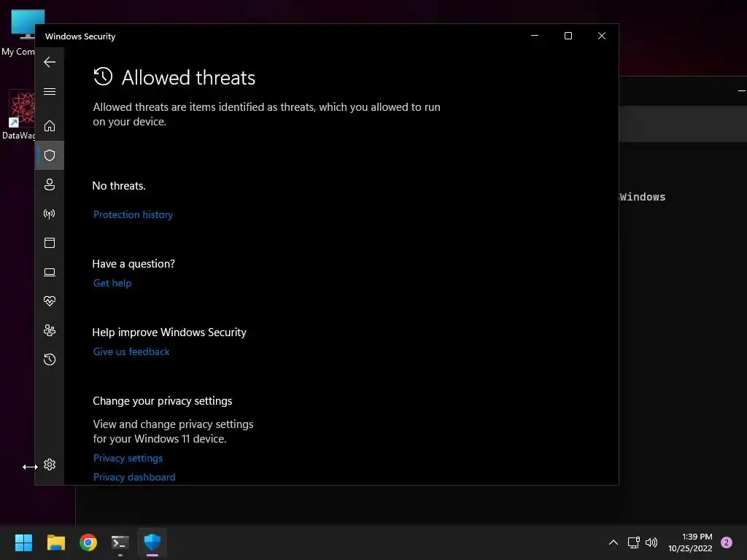This screenshot has width=747, height=560.
Task: Click 'Change your privacy settings' heading
Action: tap(163, 401)
